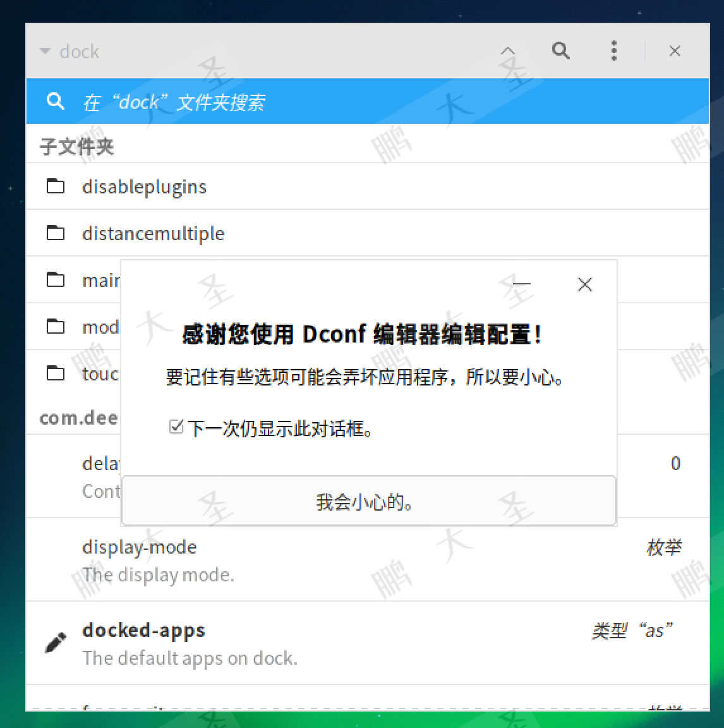Open the distancemultiple subfolder
This screenshot has width=724, height=728.
point(368,233)
